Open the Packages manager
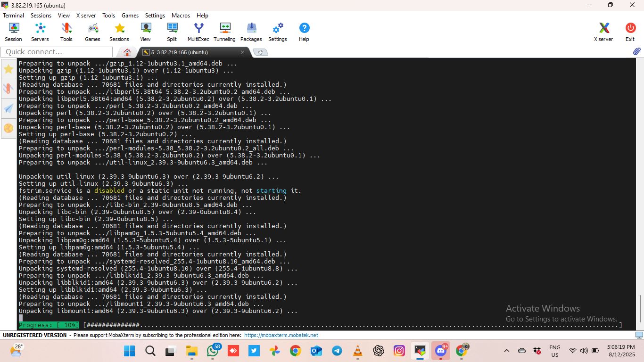The image size is (644, 362). coord(251,32)
